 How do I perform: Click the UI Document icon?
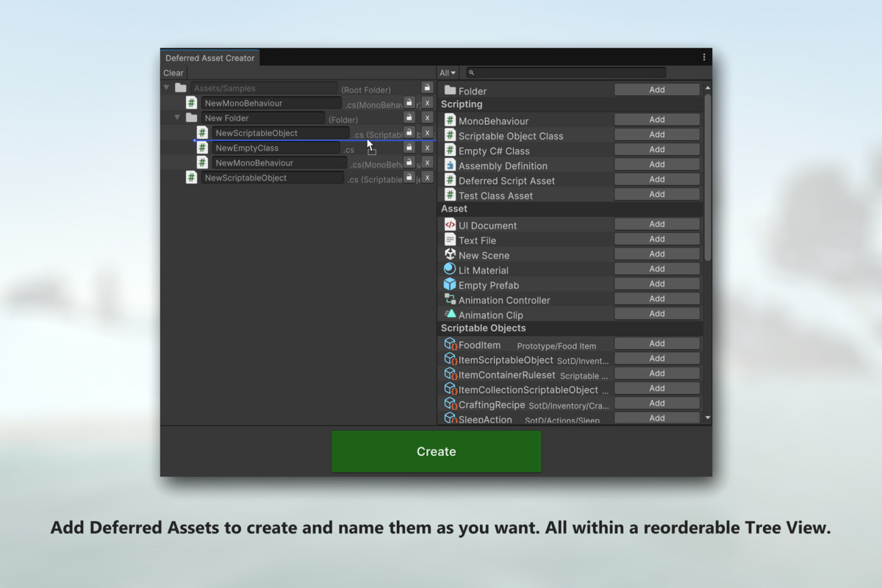(x=449, y=224)
